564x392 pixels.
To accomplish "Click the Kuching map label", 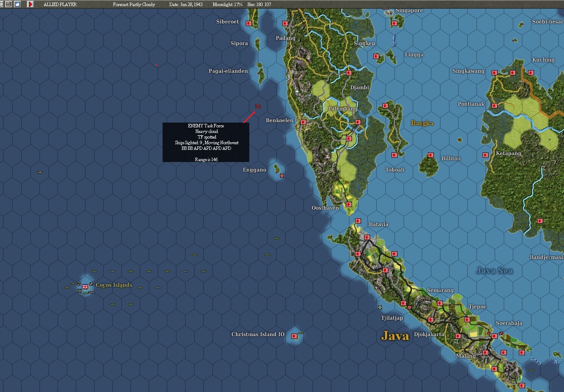I will tap(543, 60).
